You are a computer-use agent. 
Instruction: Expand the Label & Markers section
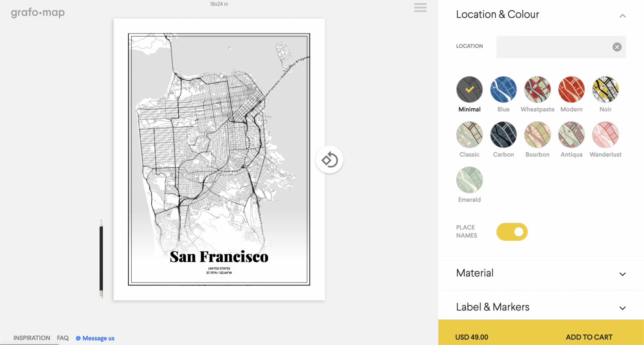(x=622, y=308)
